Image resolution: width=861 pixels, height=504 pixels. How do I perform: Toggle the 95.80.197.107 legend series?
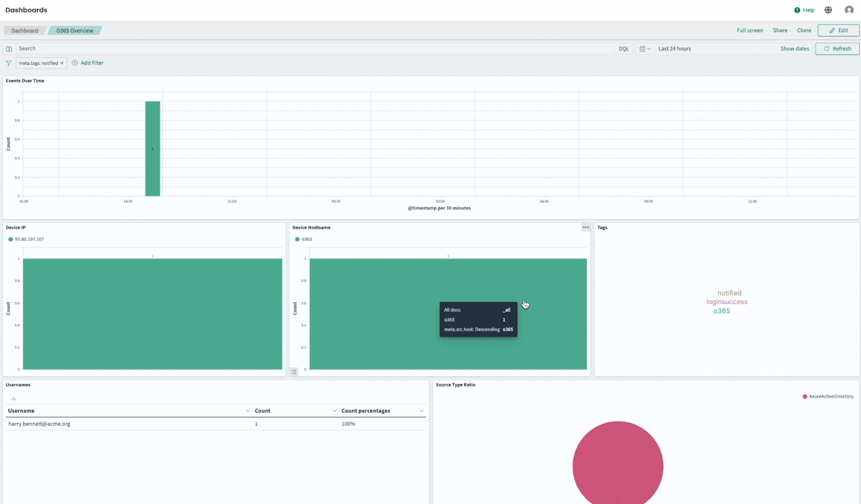coord(26,240)
